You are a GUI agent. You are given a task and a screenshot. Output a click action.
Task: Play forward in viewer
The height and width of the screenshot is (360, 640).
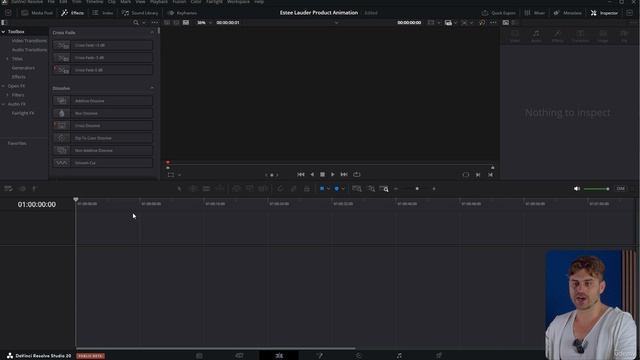point(333,174)
